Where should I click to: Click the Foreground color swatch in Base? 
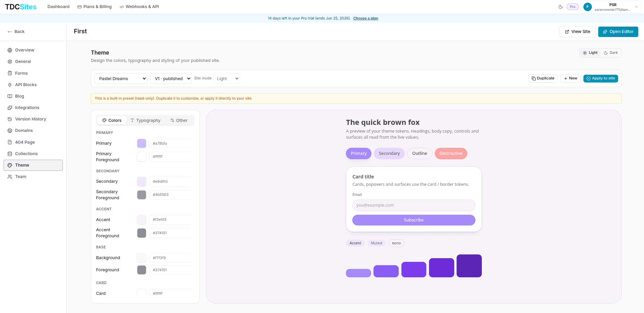tap(142, 270)
